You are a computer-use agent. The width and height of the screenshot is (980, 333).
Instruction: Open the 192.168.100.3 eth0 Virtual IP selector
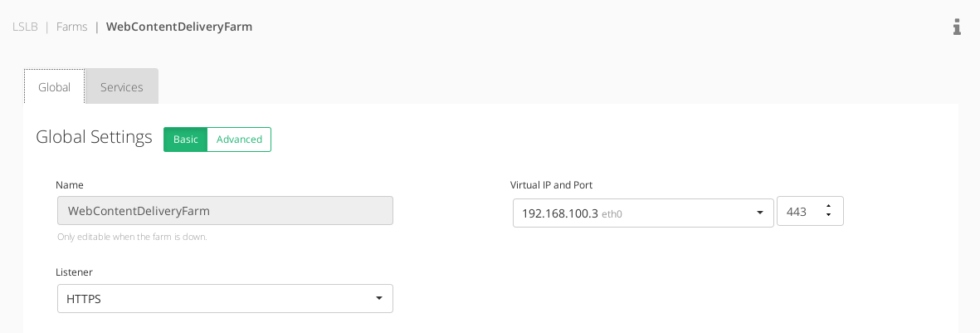click(x=643, y=213)
